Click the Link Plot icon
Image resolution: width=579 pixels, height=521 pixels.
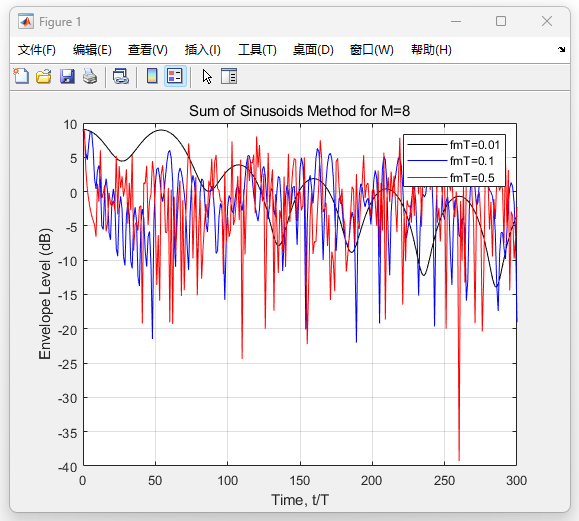click(120, 76)
